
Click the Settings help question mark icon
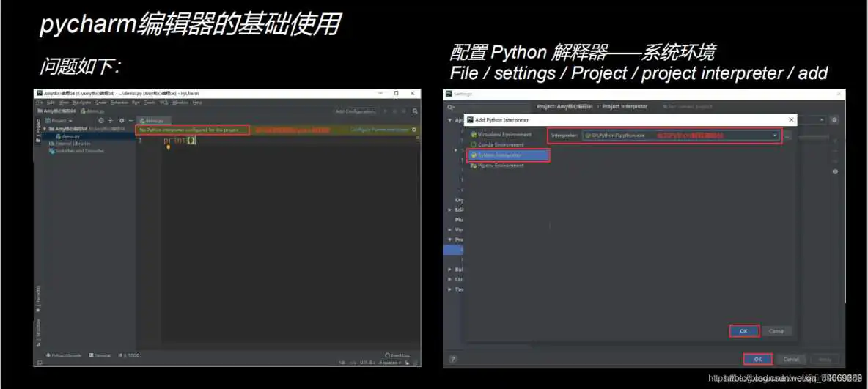pyautogui.click(x=453, y=359)
